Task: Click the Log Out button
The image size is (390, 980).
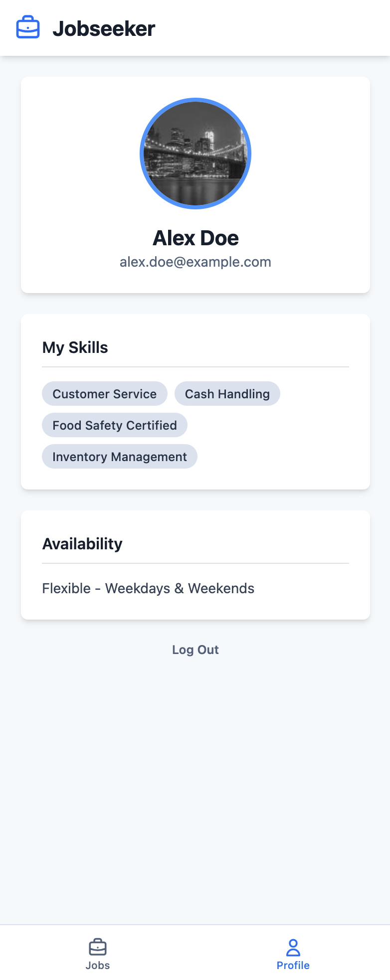Action: click(195, 650)
